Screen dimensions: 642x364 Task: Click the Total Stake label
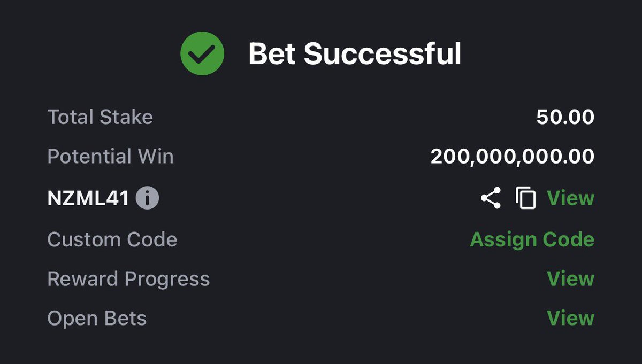coord(100,117)
